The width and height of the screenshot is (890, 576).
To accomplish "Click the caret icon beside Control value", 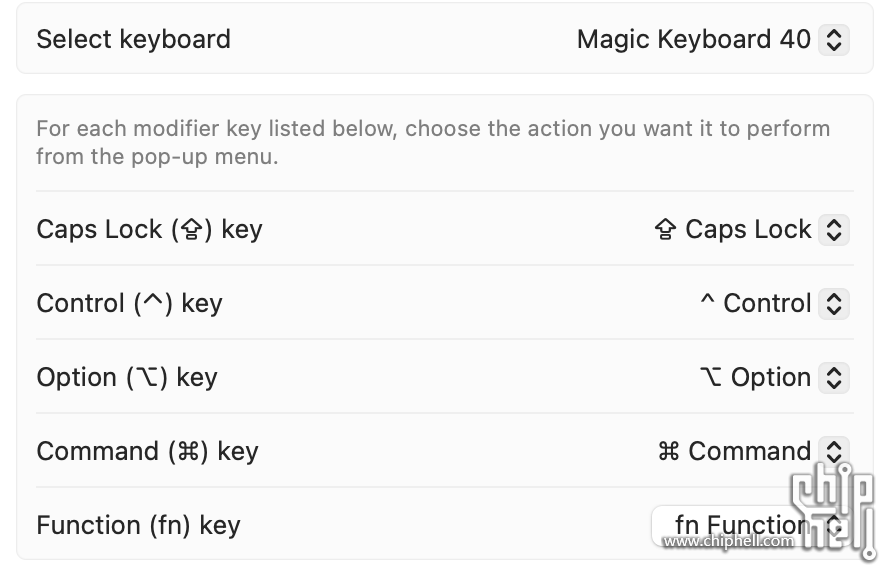I will [707, 300].
